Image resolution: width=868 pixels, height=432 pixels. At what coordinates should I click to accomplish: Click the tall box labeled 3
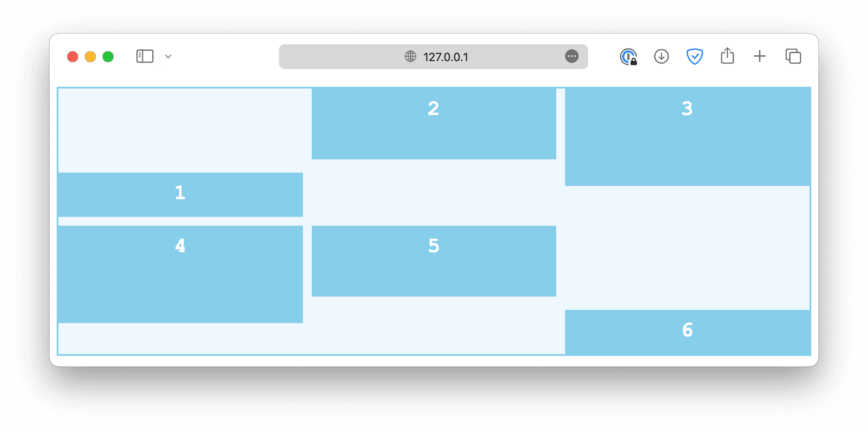(x=687, y=136)
